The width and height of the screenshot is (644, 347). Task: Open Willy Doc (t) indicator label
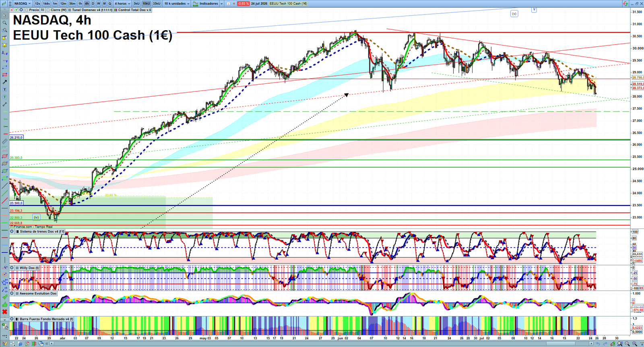pyautogui.click(x=29, y=268)
